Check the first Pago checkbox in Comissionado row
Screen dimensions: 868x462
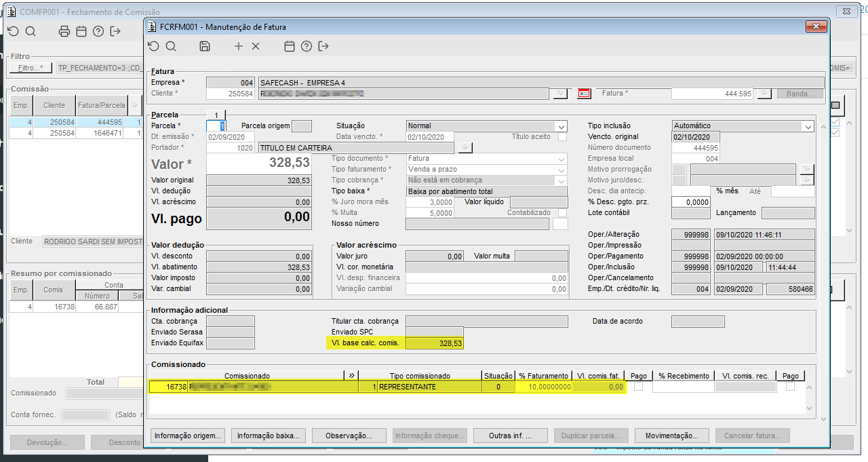tap(638, 387)
